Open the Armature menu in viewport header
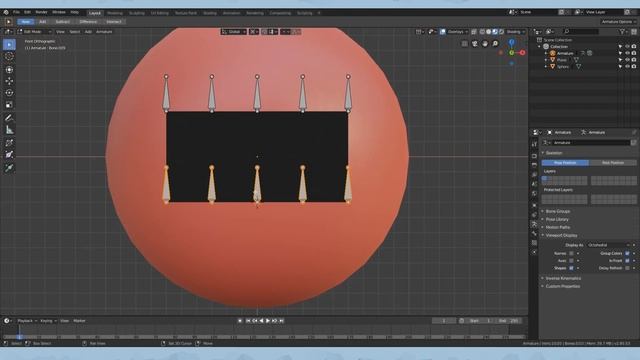This screenshot has height=360, width=640. tap(104, 31)
